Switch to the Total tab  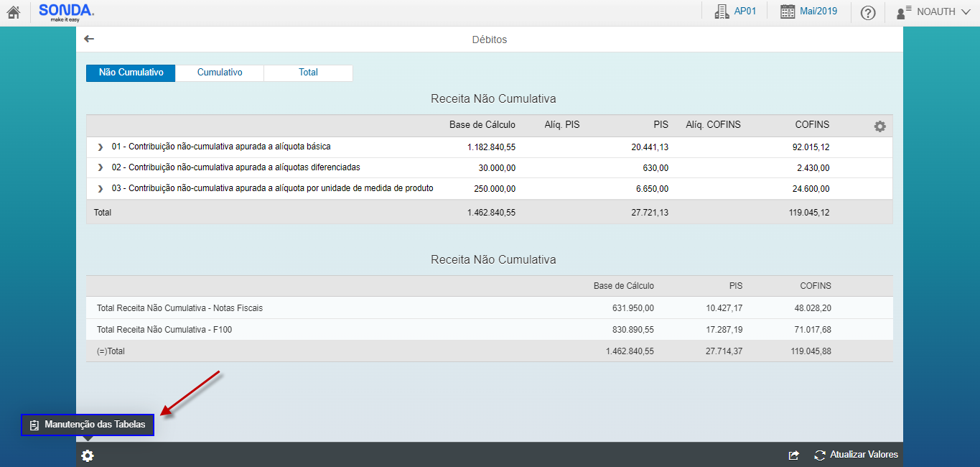pyautogui.click(x=308, y=73)
